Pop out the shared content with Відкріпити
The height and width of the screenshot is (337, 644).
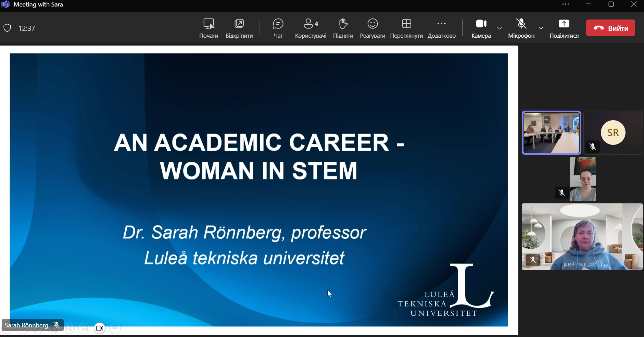point(239,28)
